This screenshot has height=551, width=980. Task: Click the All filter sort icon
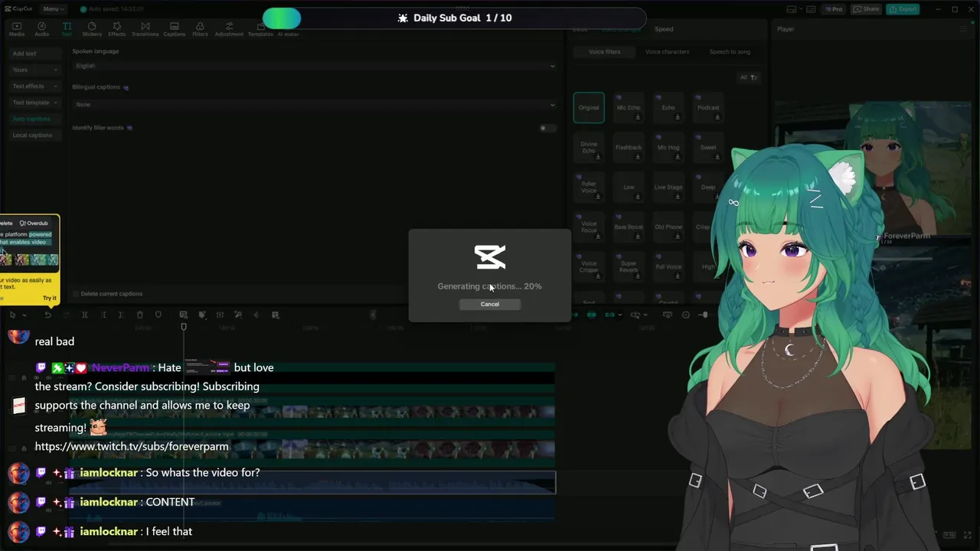(x=748, y=77)
